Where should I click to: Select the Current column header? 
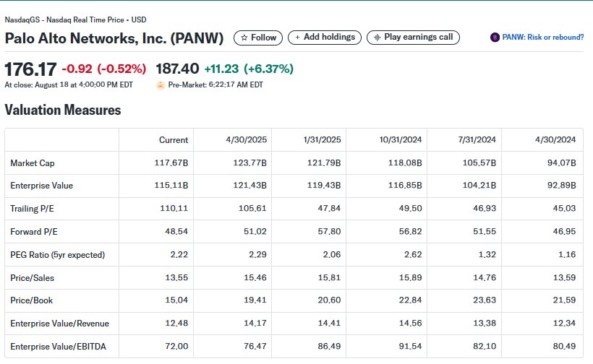pos(174,140)
